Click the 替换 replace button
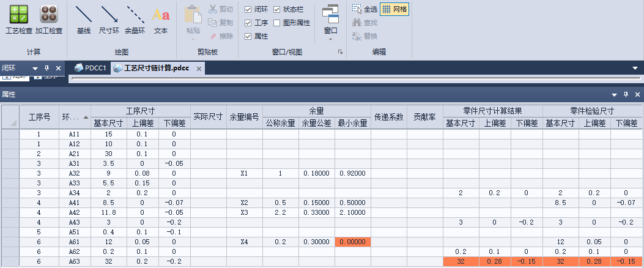Viewport: 644px width, 268px height. 365,36
